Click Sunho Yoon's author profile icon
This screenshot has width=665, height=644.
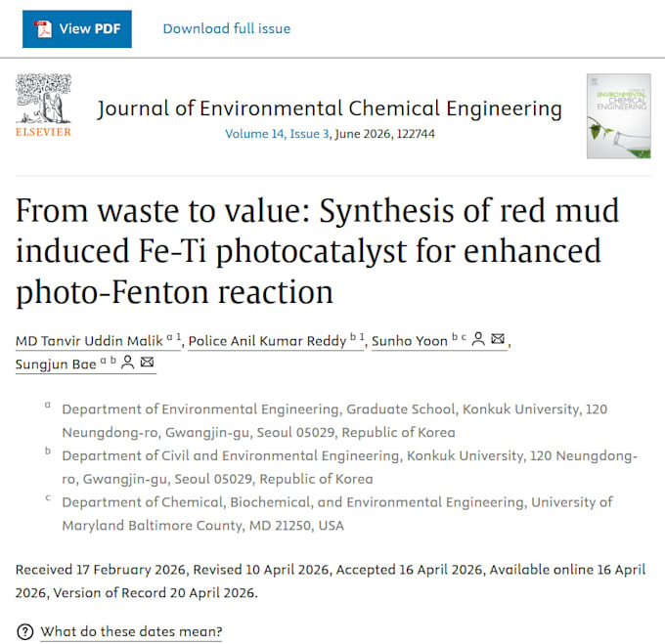pos(478,338)
